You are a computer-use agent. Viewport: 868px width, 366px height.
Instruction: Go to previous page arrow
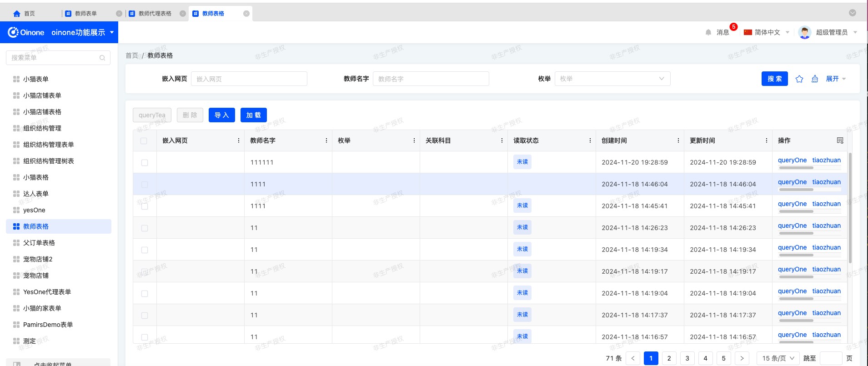pos(633,358)
